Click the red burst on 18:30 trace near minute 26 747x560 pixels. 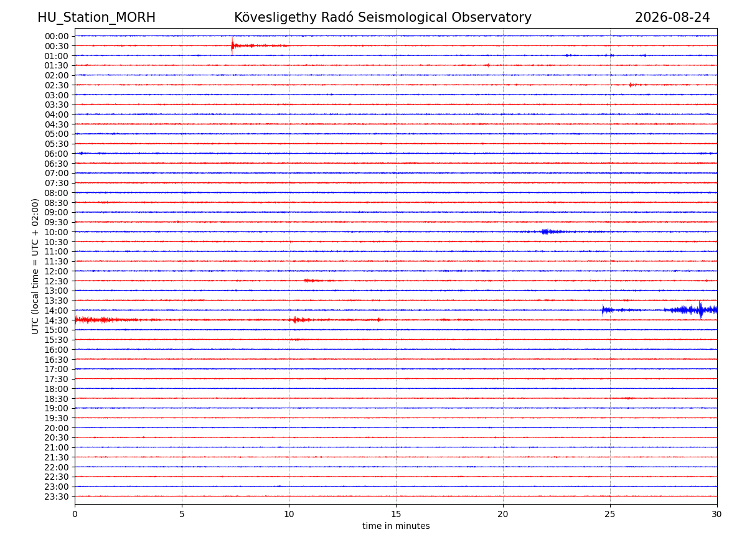pyautogui.click(x=627, y=398)
